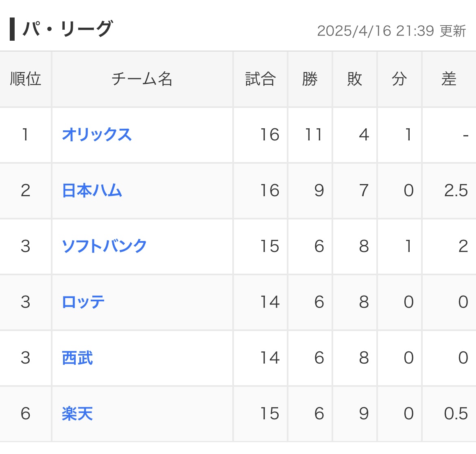Click the 勝 column header

point(310,79)
